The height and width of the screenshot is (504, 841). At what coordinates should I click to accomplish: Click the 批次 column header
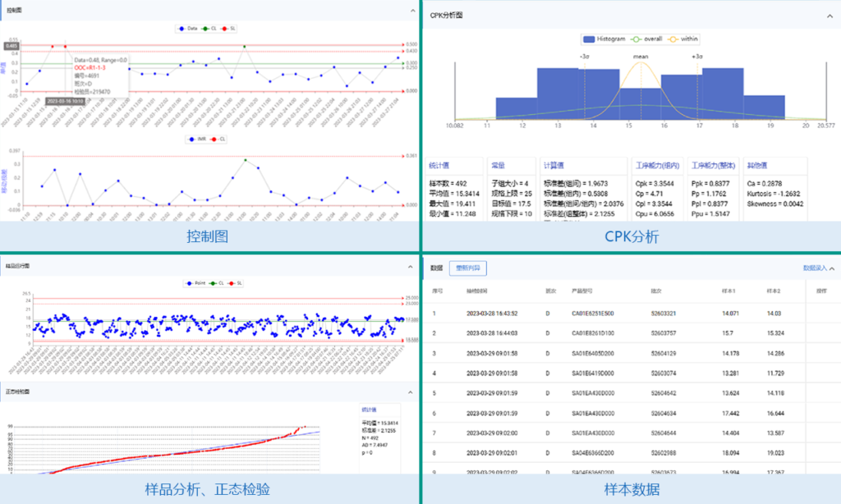[x=656, y=291]
